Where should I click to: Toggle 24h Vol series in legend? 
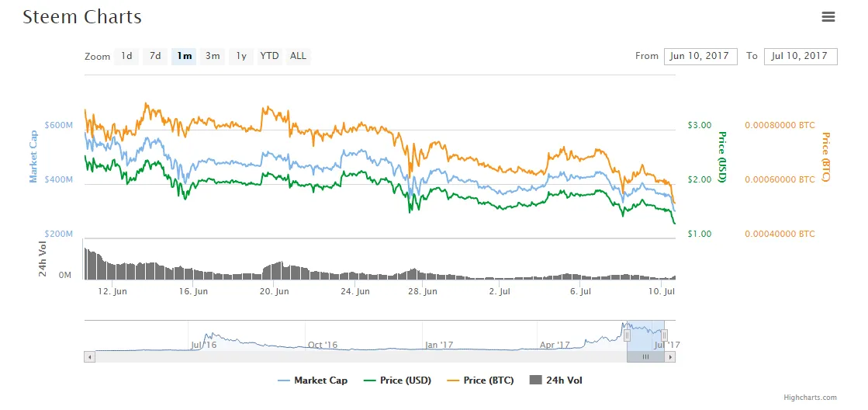556,380
